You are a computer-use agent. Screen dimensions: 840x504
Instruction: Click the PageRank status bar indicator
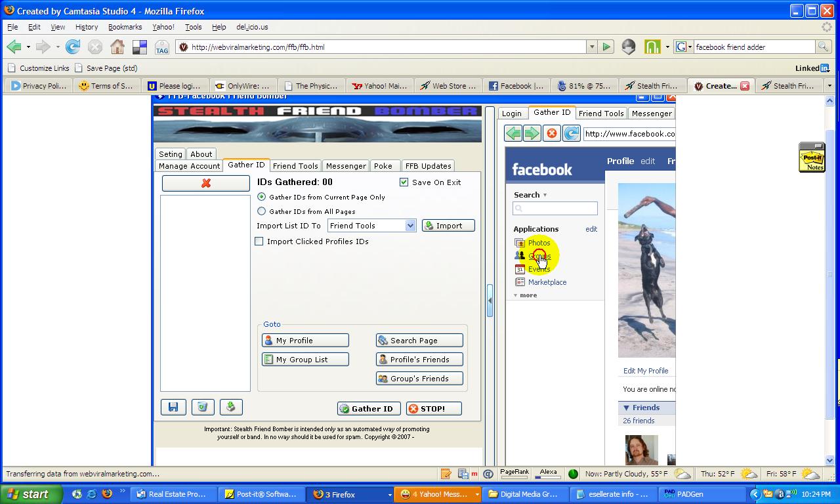(514, 473)
